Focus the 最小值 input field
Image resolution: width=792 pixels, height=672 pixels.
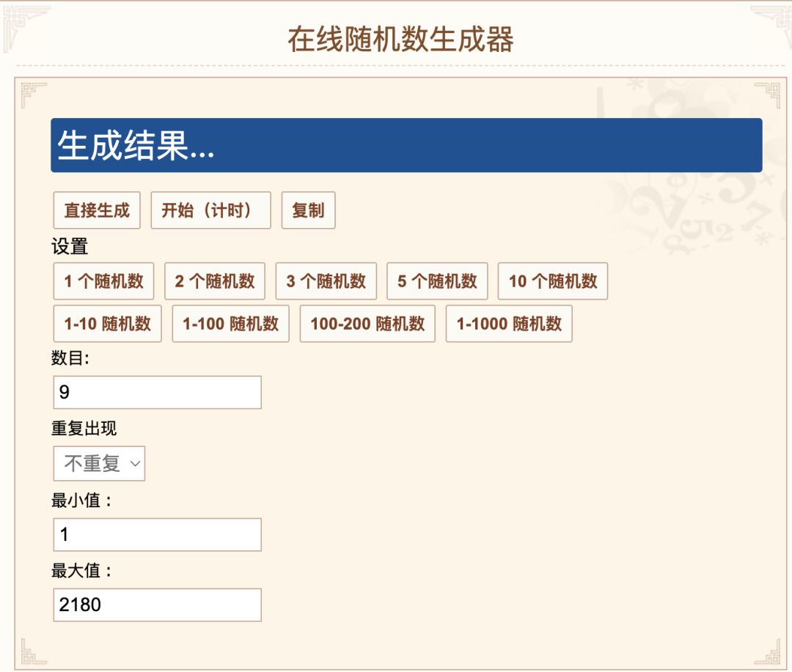[157, 534]
